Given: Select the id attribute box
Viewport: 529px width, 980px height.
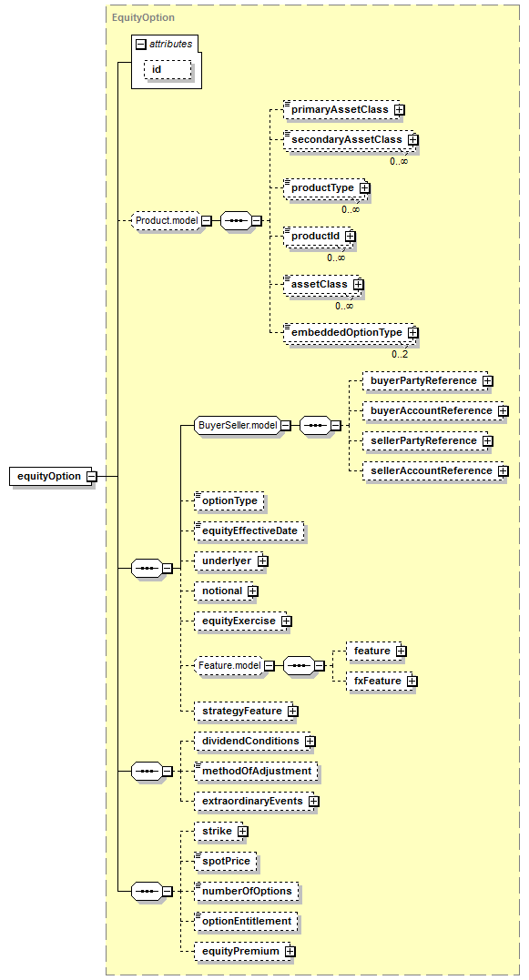Looking at the screenshot, I should pyautogui.click(x=168, y=69).
